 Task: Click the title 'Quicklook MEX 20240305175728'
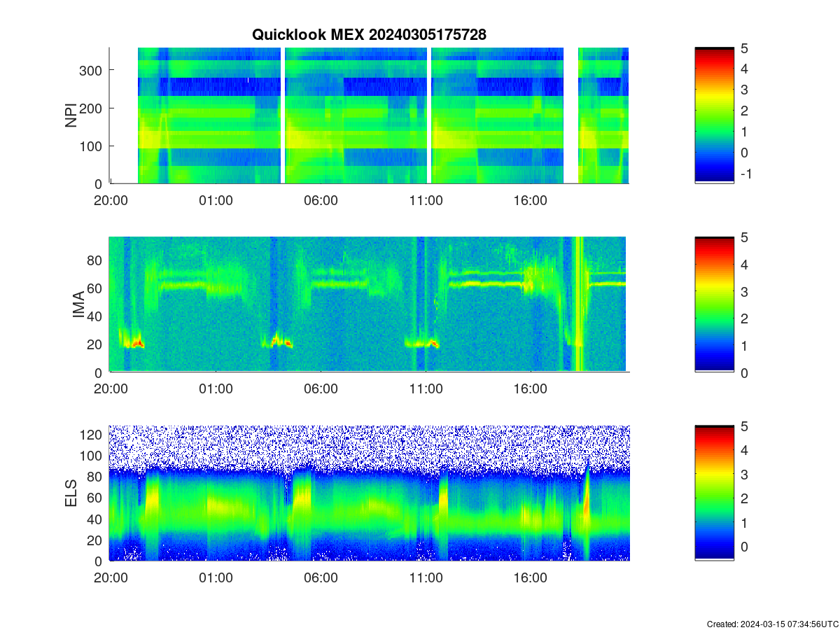pos(369,34)
